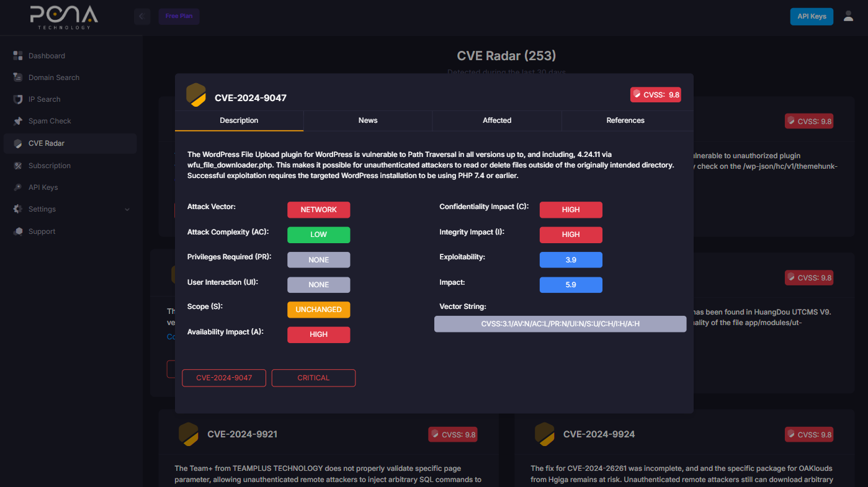Viewport: 868px width, 487px height.
Task: Click the Privileges Required NONE badge
Action: point(318,260)
